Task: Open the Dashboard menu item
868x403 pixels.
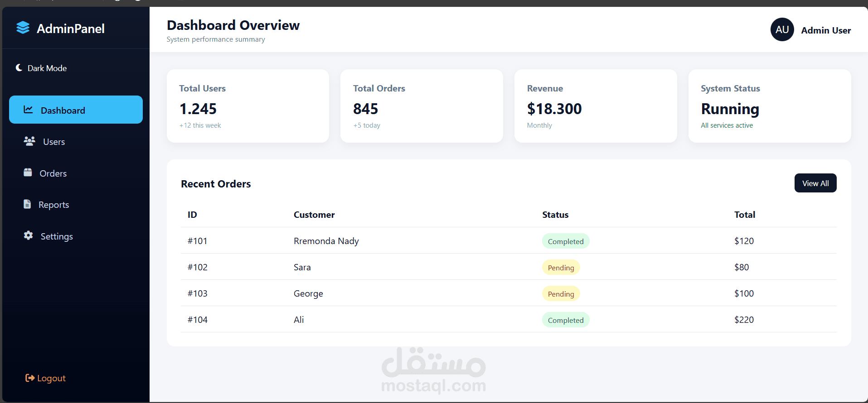Action: [x=76, y=110]
